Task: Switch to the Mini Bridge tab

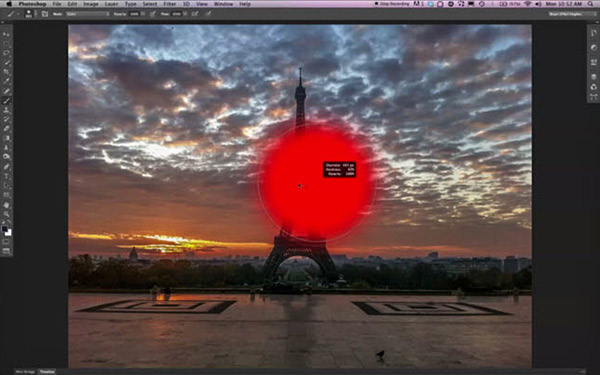Action: (26, 372)
